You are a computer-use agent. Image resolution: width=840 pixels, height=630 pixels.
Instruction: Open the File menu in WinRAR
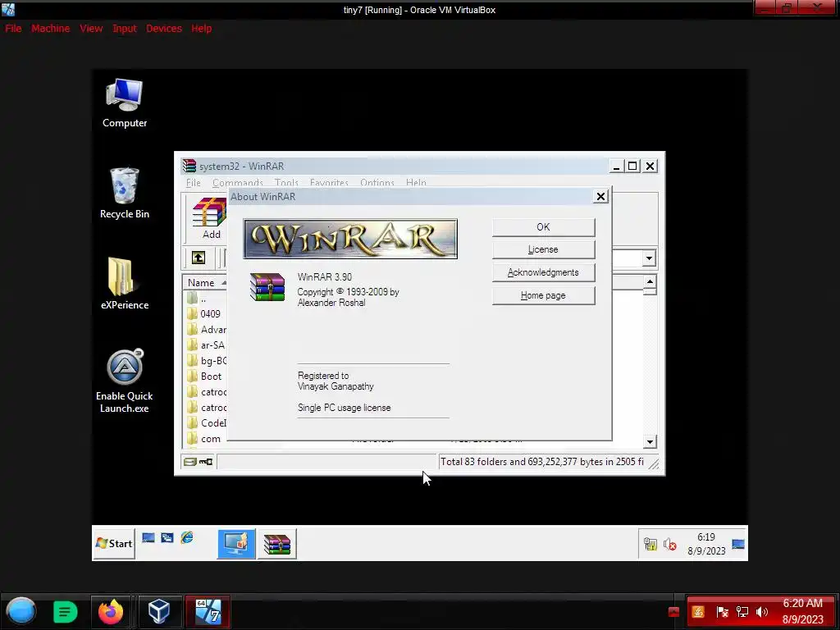[x=194, y=183]
